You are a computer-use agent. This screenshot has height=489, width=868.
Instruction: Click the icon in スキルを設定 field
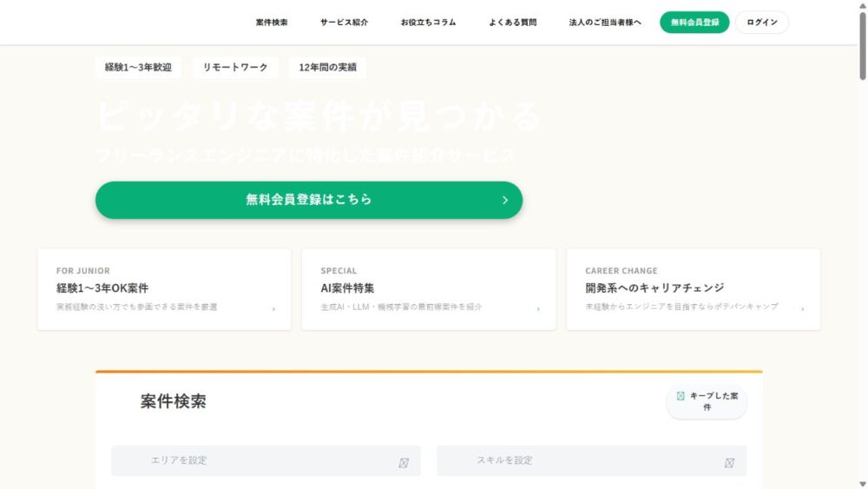click(x=729, y=463)
